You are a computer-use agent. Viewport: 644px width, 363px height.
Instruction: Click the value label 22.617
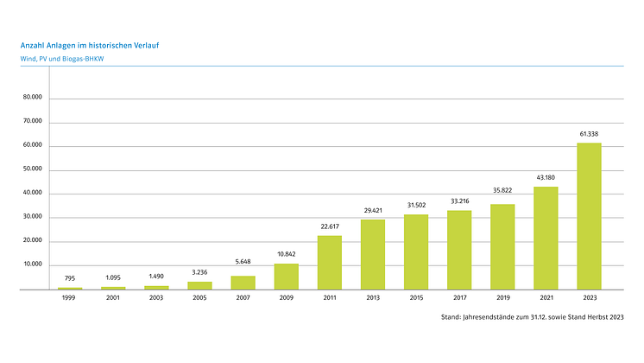(330, 226)
